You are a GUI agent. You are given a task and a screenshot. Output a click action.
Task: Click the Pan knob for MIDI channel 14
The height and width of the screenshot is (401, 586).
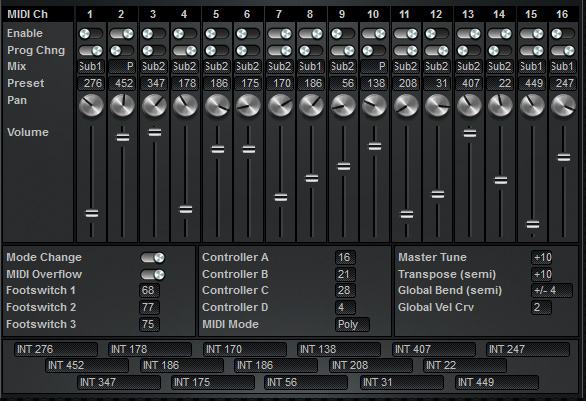tap(500, 105)
